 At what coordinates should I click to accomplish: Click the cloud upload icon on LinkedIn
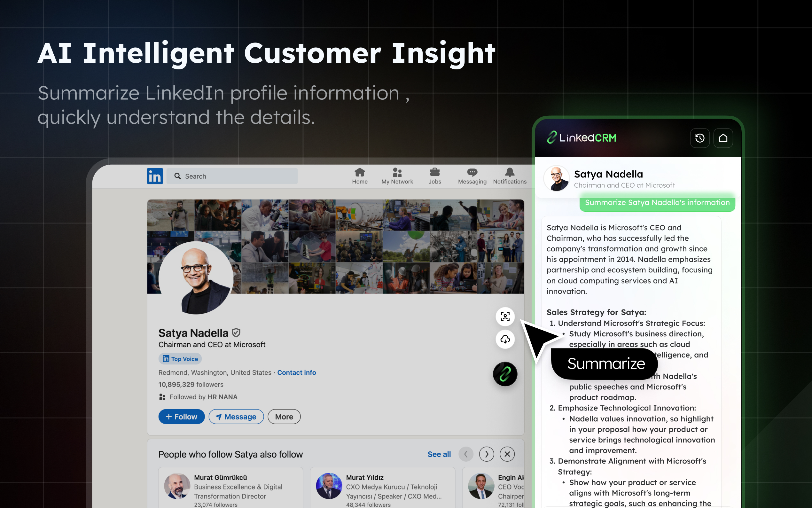coord(505,340)
